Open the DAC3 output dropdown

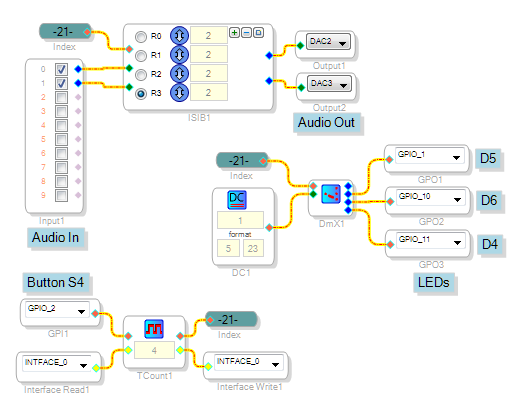[x=329, y=84]
